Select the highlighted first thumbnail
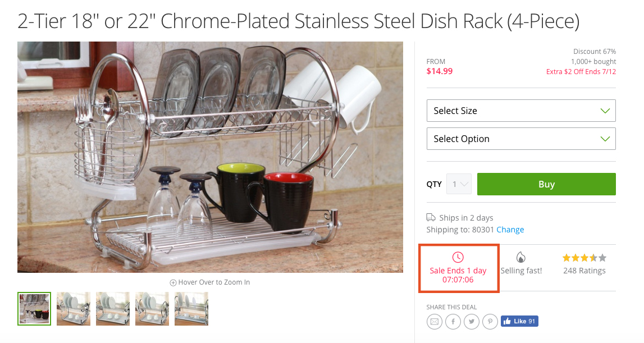 click(34, 309)
